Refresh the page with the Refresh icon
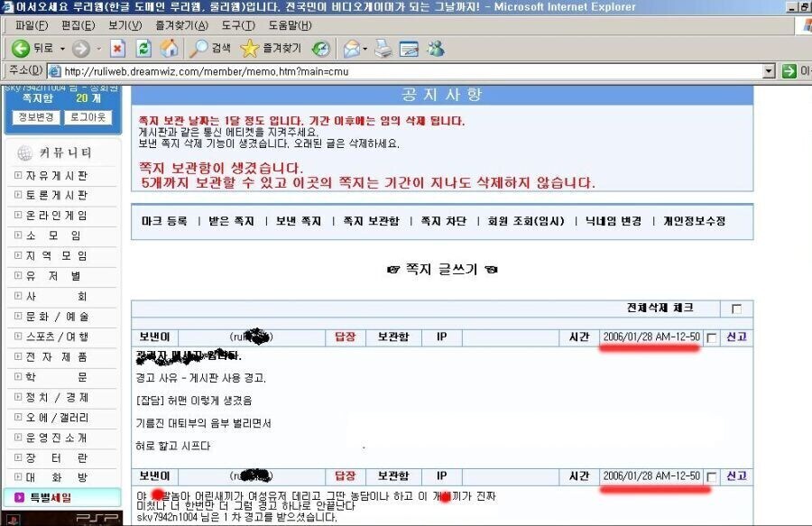This screenshot has height=526, width=812. tap(142, 50)
